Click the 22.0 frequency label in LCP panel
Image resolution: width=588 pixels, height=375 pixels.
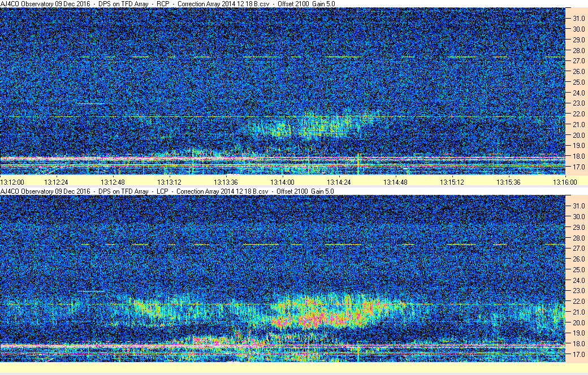[x=578, y=301]
